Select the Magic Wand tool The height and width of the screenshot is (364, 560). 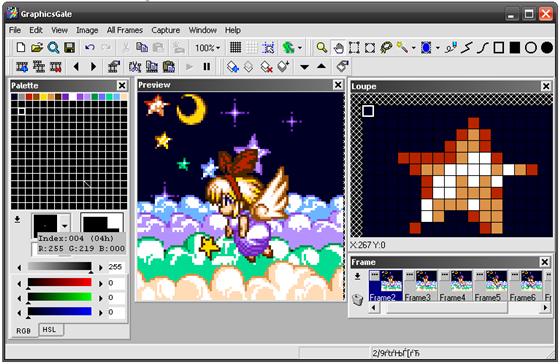click(402, 48)
